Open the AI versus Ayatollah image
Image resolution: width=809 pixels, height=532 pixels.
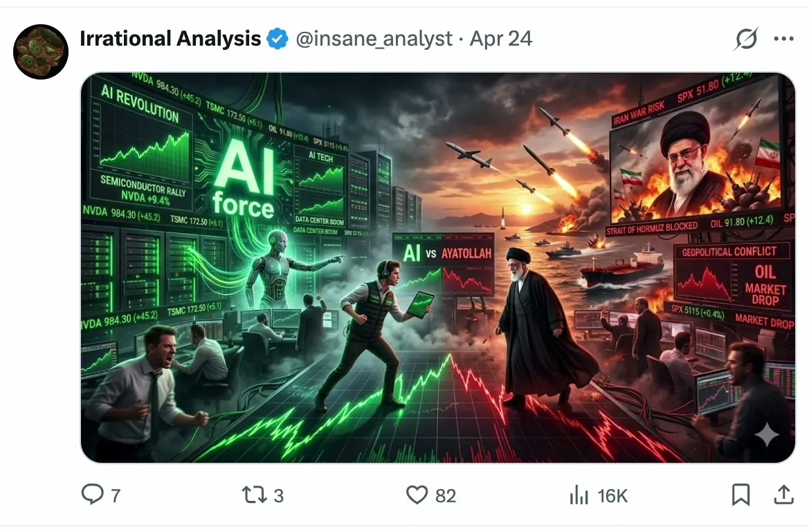tap(438, 267)
